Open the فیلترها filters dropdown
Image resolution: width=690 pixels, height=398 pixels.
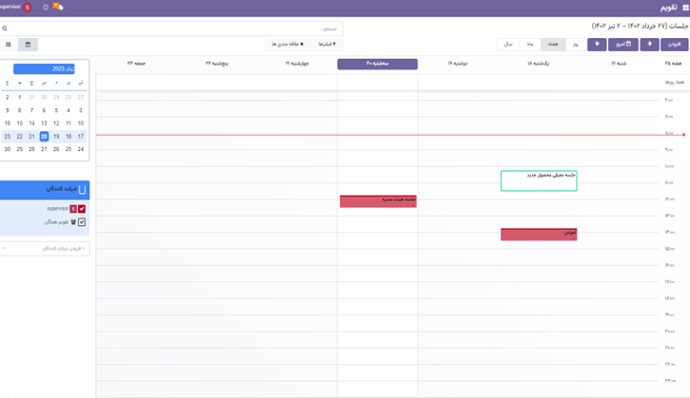click(327, 44)
